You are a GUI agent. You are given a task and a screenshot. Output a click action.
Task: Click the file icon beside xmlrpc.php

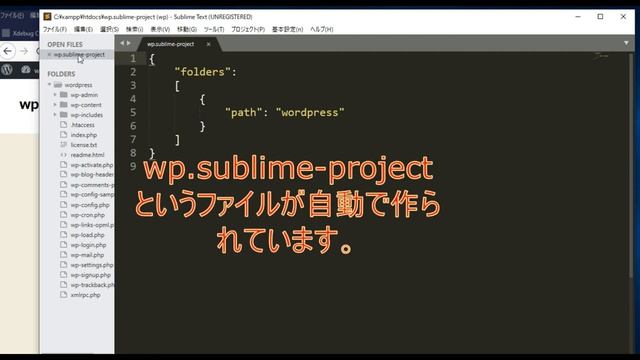point(63,295)
